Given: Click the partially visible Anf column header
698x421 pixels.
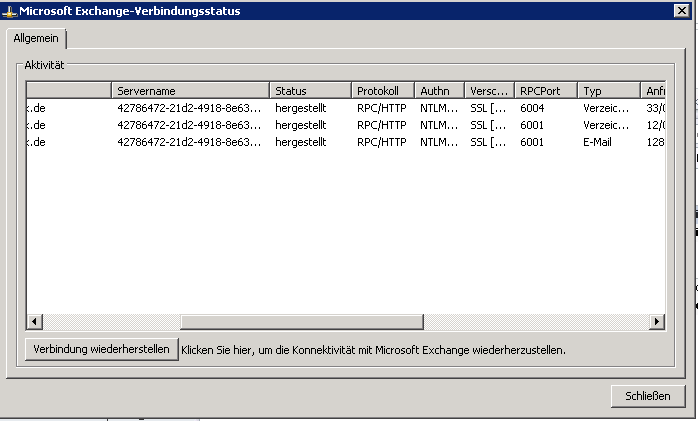Looking at the screenshot, I should pyautogui.click(x=653, y=91).
